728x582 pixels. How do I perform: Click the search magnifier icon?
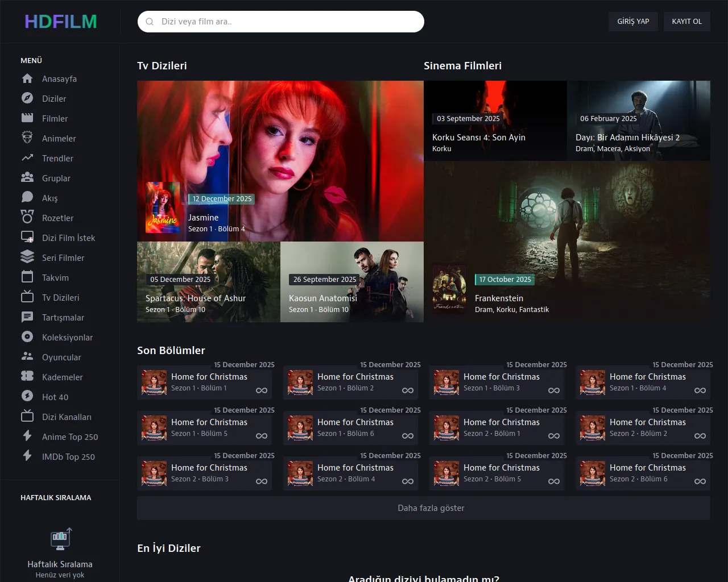(x=150, y=22)
